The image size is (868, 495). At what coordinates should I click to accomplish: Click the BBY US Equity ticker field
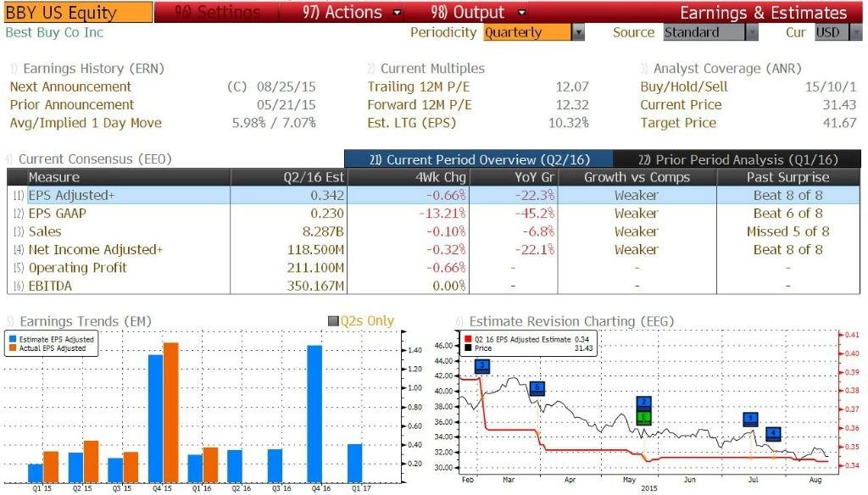click(77, 12)
